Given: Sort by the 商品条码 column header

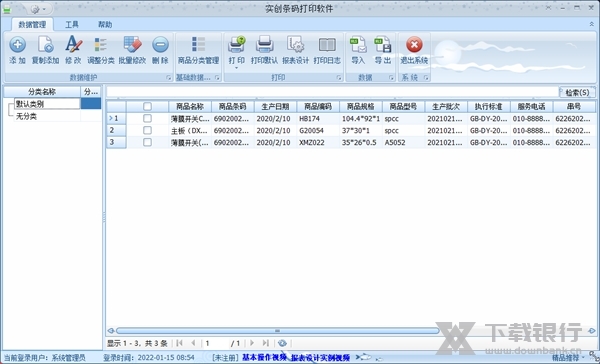Looking at the screenshot, I should 233,106.
